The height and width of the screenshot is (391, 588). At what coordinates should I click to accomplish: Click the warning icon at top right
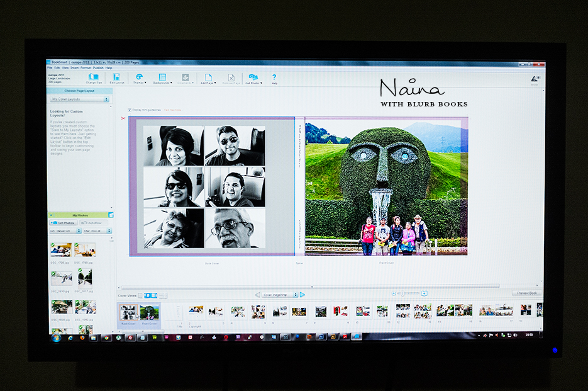pos(535,79)
